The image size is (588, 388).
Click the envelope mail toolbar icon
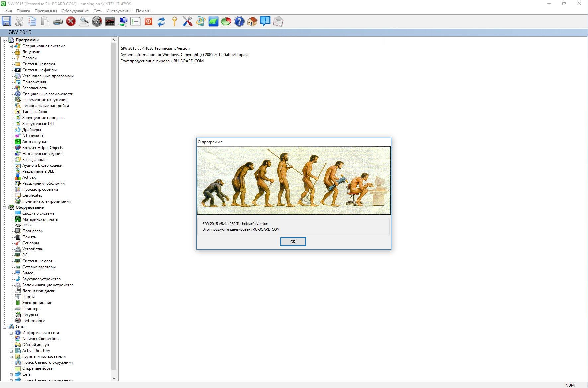[278, 22]
